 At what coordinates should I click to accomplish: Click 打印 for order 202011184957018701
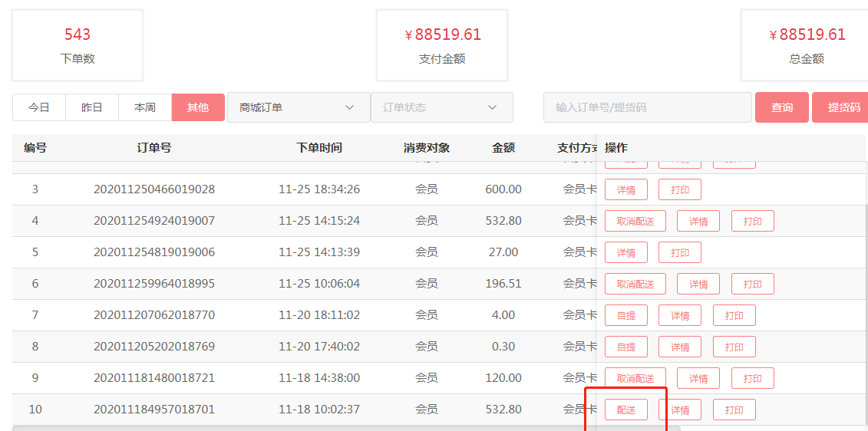click(x=734, y=410)
